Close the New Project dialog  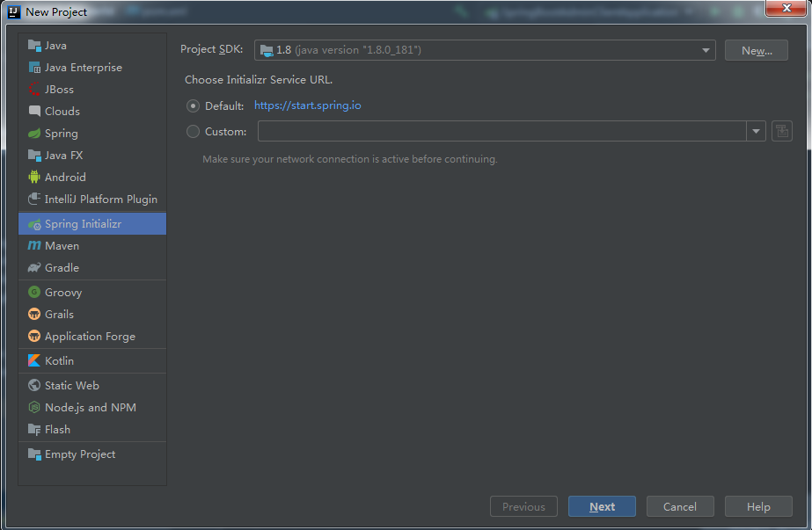click(786, 8)
